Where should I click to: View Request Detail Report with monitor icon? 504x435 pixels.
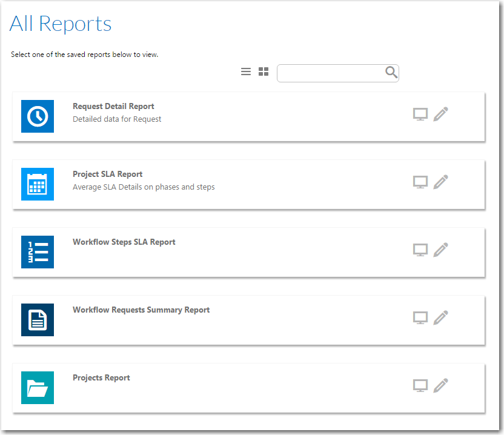coord(420,114)
